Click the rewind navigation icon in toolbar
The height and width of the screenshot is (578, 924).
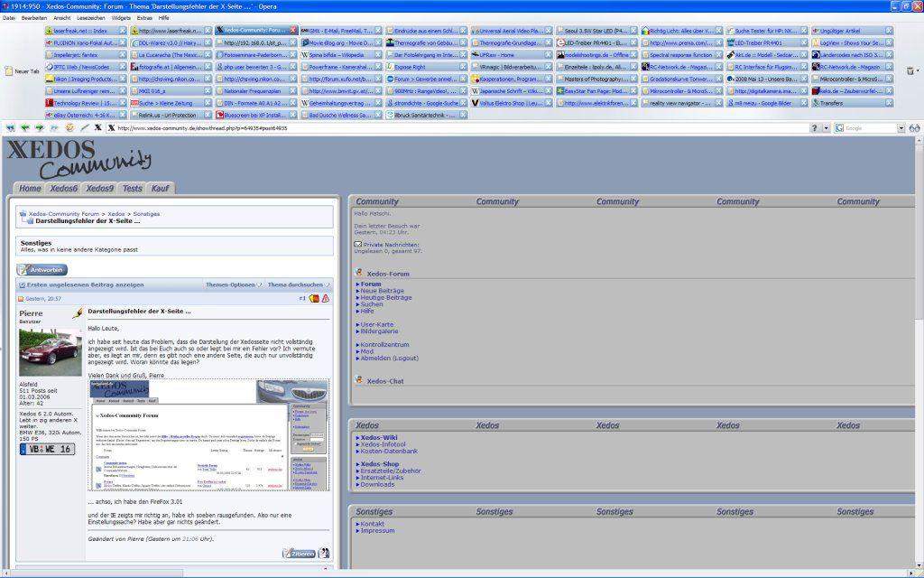click(x=10, y=128)
